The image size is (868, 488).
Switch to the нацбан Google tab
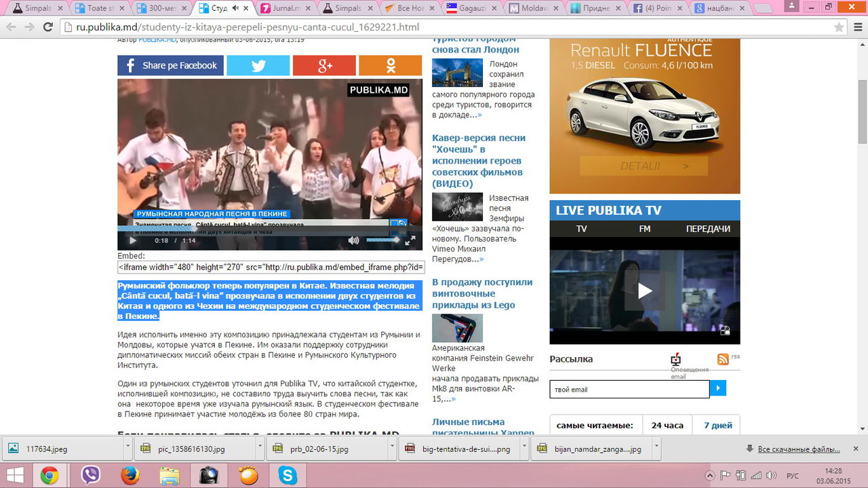(x=719, y=8)
